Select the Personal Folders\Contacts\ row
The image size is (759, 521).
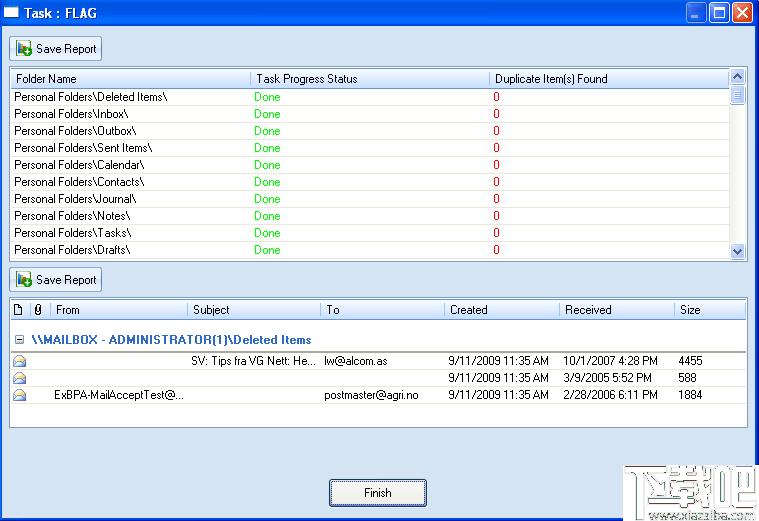tap(370, 182)
